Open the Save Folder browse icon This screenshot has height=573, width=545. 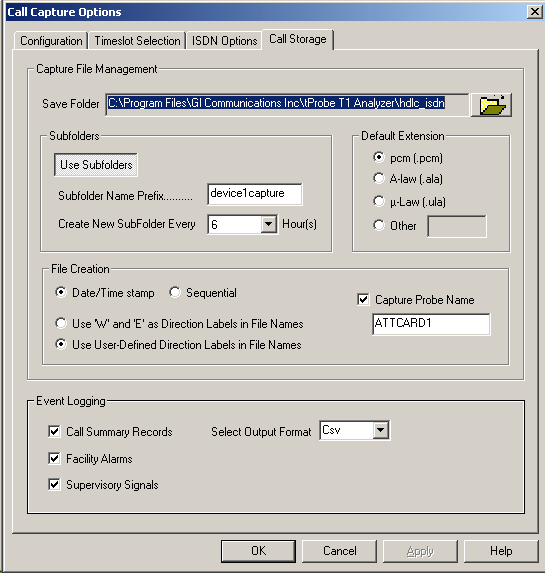pos(492,105)
